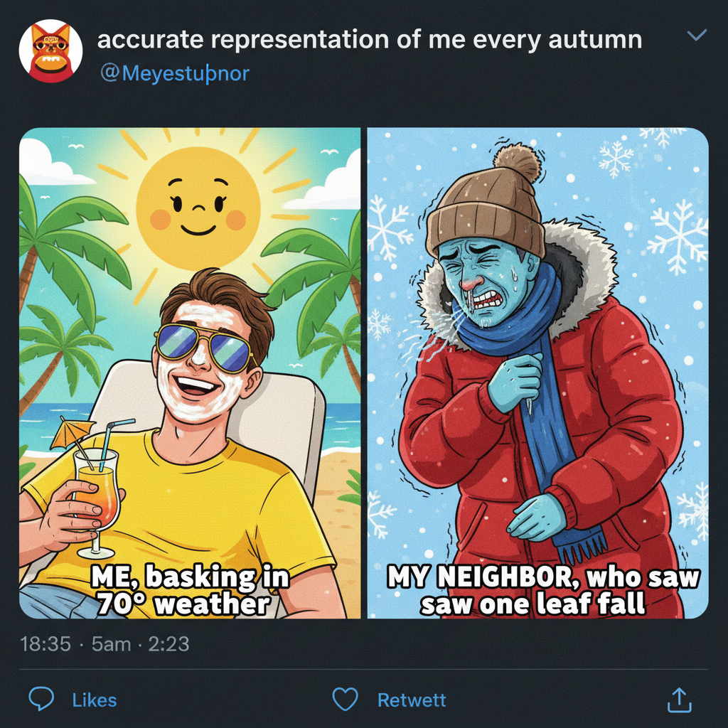Click the speech bubble reply icon
Image resolution: width=728 pixels, height=728 pixels.
point(41,700)
